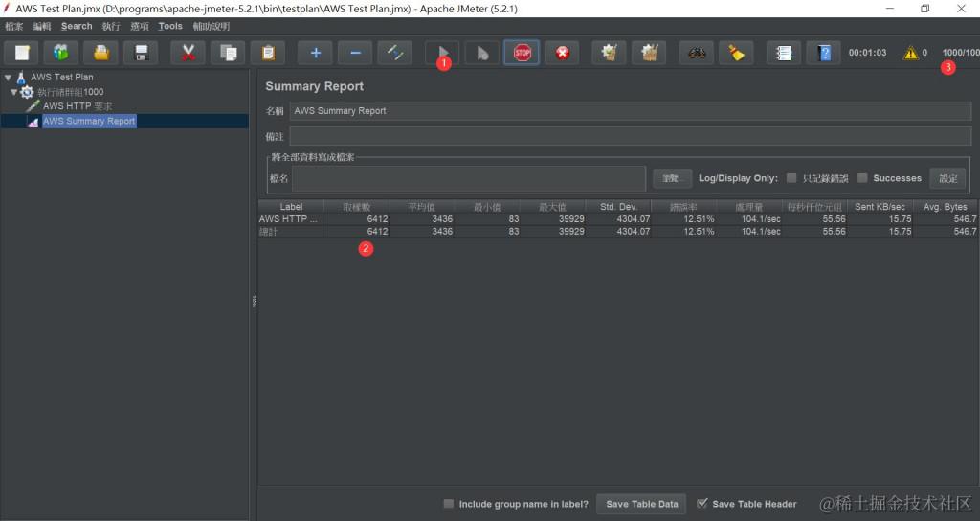980x521 pixels.
Task: Clear all results with the double broom icon
Action: coord(650,54)
